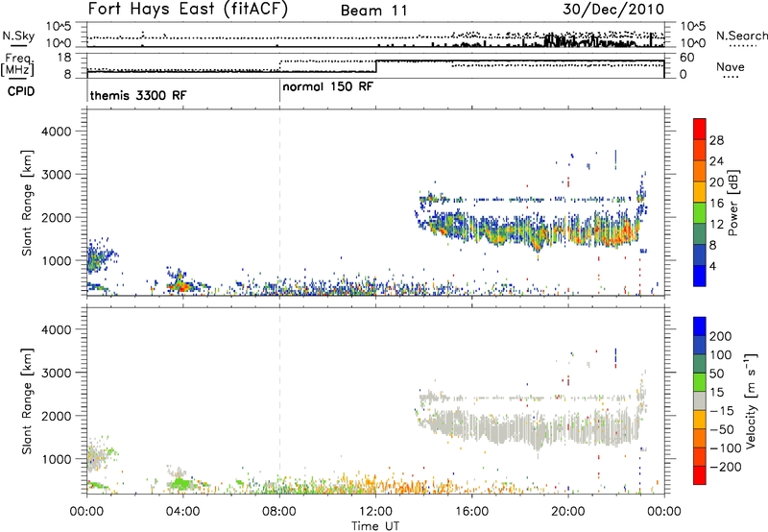Screen dimensions: 768x532
Task: Click the power panel 'Slant Range [km]' label
Action: pyautogui.click(x=27, y=203)
